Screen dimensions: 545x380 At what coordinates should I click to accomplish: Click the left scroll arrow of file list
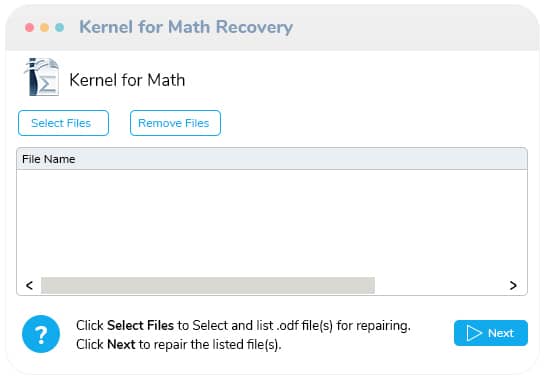30,285
